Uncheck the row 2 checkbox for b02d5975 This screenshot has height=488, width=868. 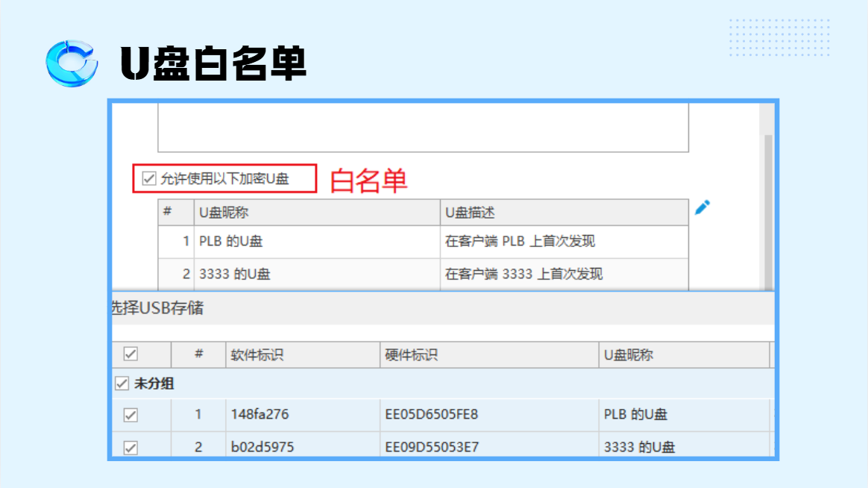pos(130,448)
